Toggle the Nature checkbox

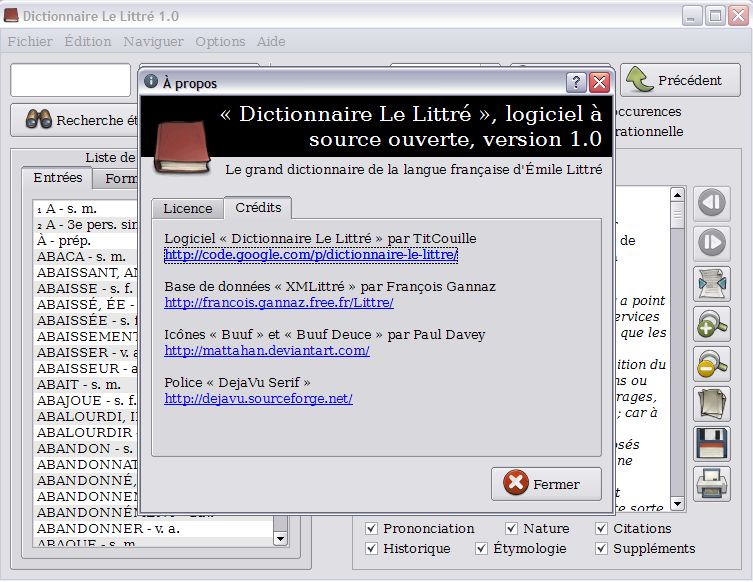tap(511, 529)
